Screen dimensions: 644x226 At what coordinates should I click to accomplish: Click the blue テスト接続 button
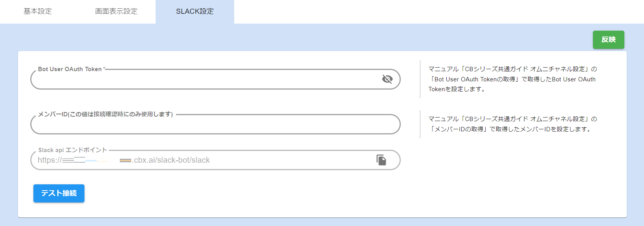point(59,193)
